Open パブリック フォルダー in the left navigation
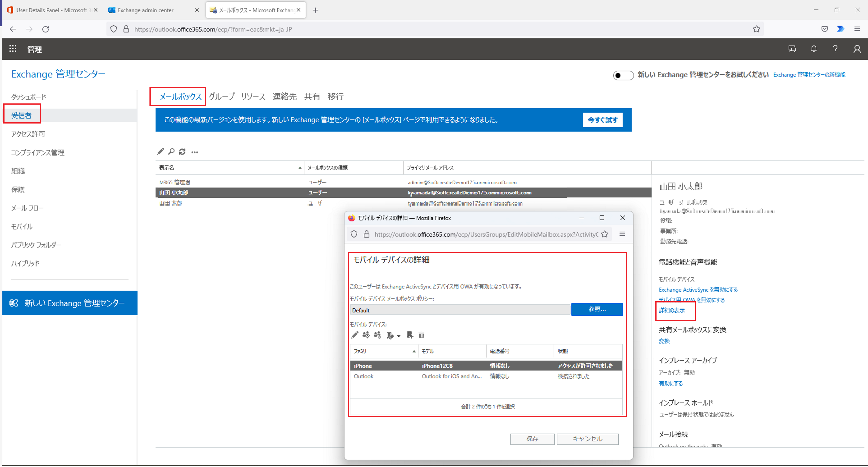Screen dimensions: 868x467 pos(36,245)
